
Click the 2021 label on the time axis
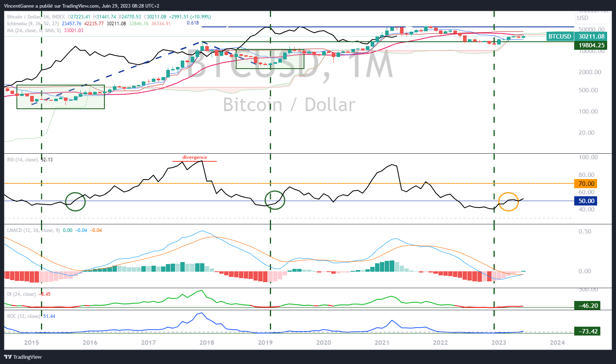click(x=381, y=342)
